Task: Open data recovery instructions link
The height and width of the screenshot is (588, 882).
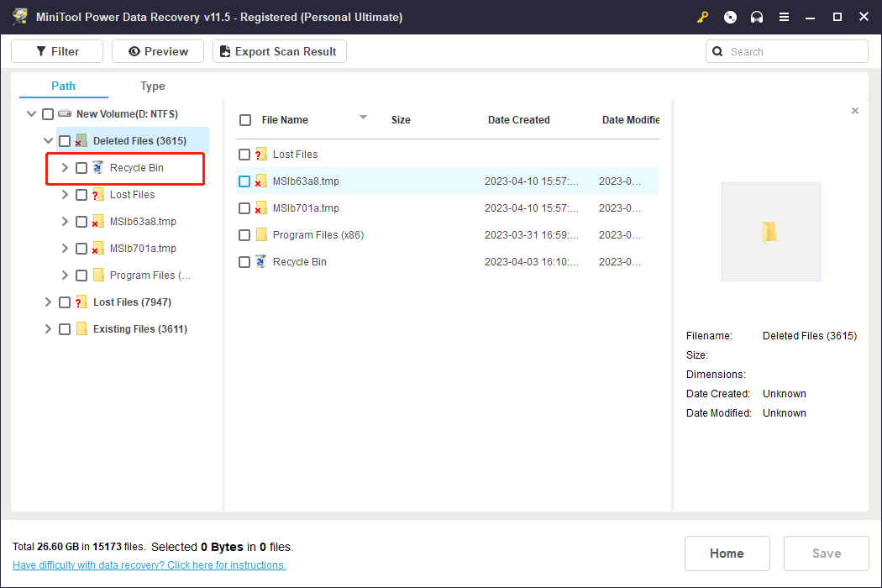Action: pos(149,565)
